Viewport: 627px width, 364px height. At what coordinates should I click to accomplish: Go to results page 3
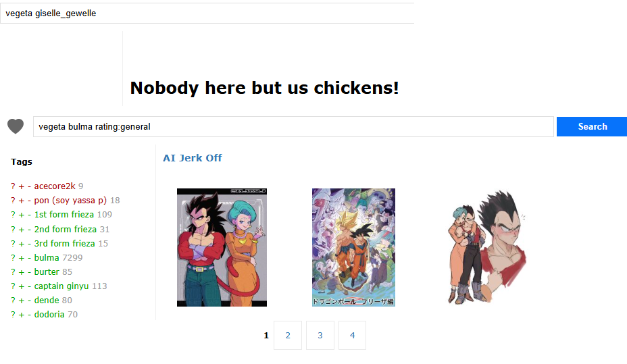(x=320, y=335)
